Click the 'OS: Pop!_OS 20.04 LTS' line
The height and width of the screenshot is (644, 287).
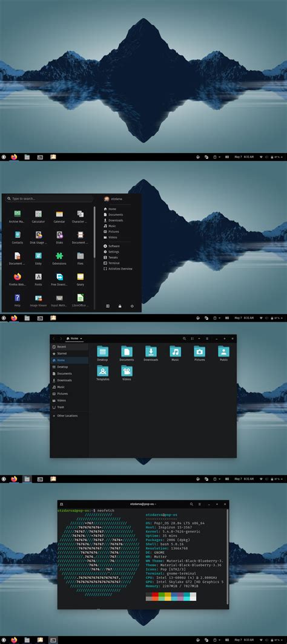[175, 523]
